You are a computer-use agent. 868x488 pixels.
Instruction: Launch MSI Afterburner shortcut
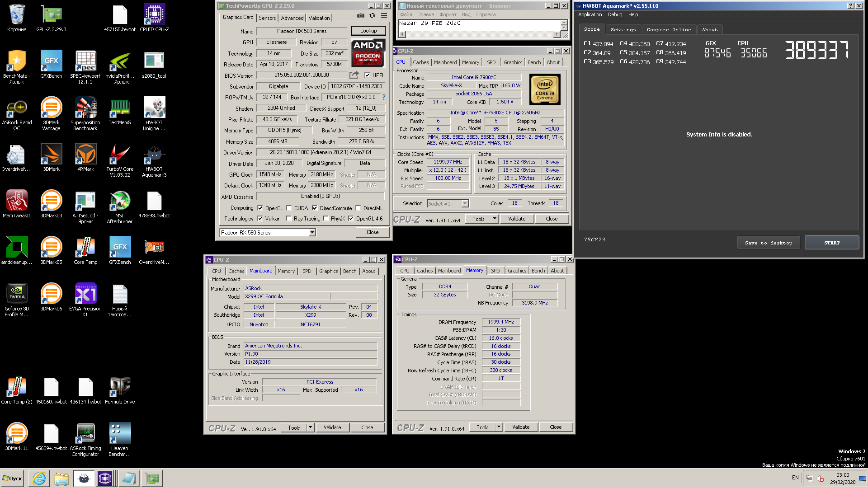click(x=120, y=206)
